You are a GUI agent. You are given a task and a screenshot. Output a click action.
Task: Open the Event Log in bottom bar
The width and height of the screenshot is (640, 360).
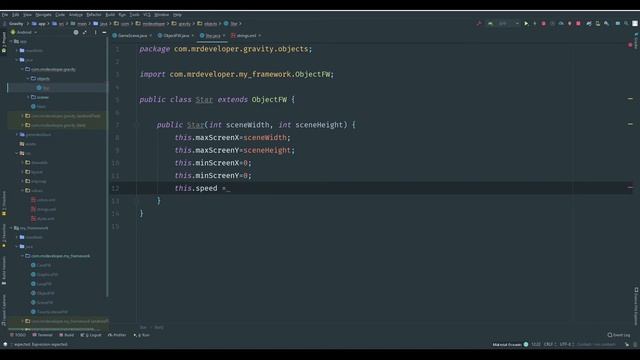coord(619,335)
